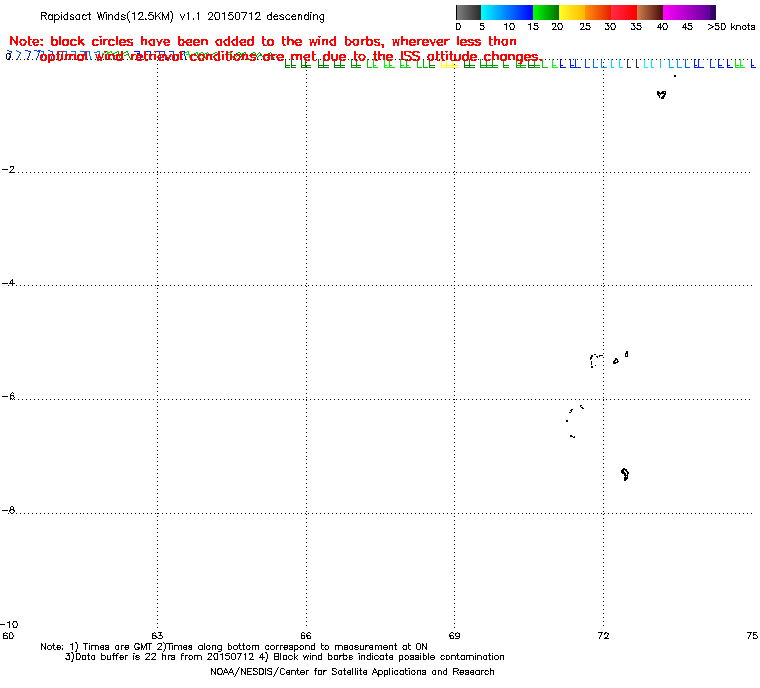This screenshot has width=760, height=688.
Task: Click the 'Note: 1) Times are GMT' footnote line
Action: [234, 646]
